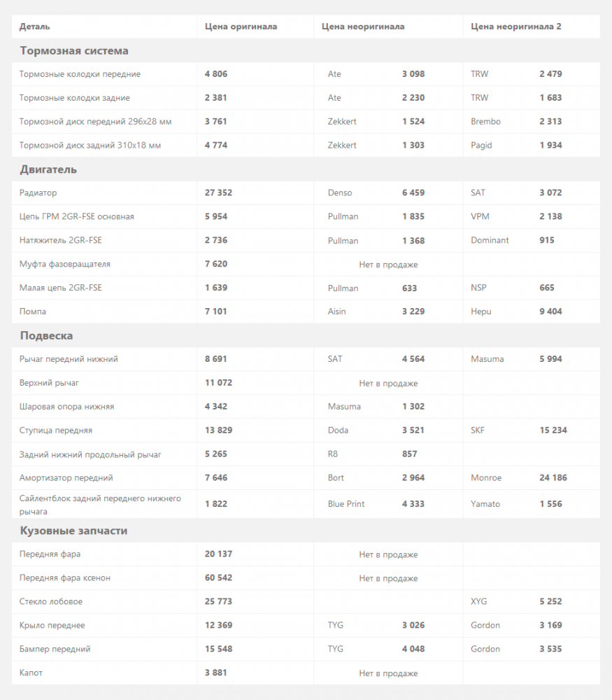The height and width of the screenshot is (700, 612).
Task: Click the XYG brand in the windshield row
Action: [x=479, y=601]
